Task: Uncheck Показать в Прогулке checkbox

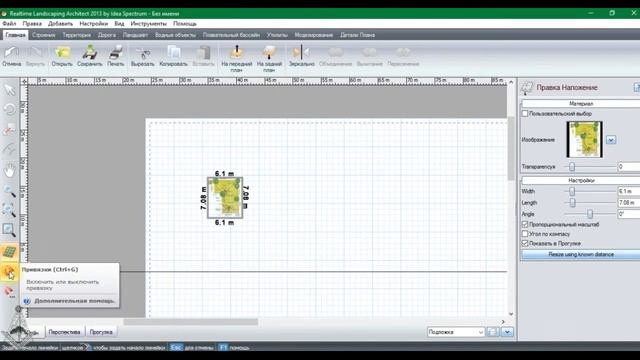Action: [525, 243]
